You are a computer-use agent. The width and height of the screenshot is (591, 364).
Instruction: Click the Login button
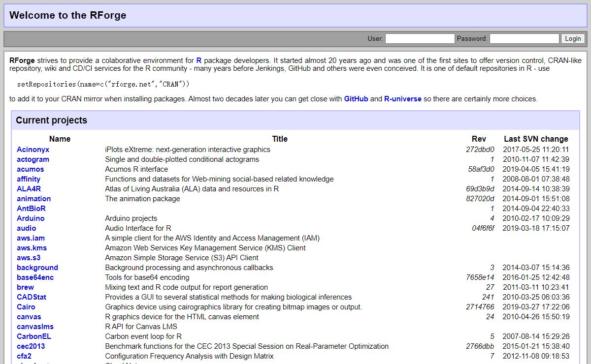coord(573,38)
